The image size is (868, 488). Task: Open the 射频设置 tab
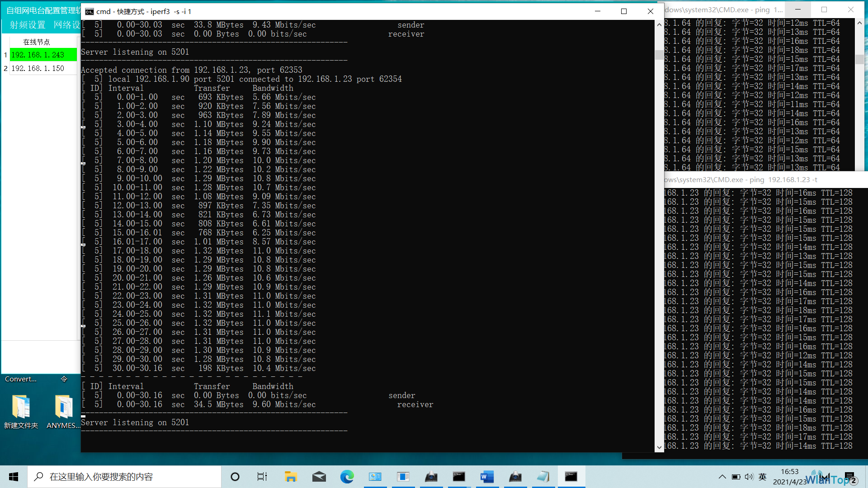pyautogui.click(x=28, y=25)
